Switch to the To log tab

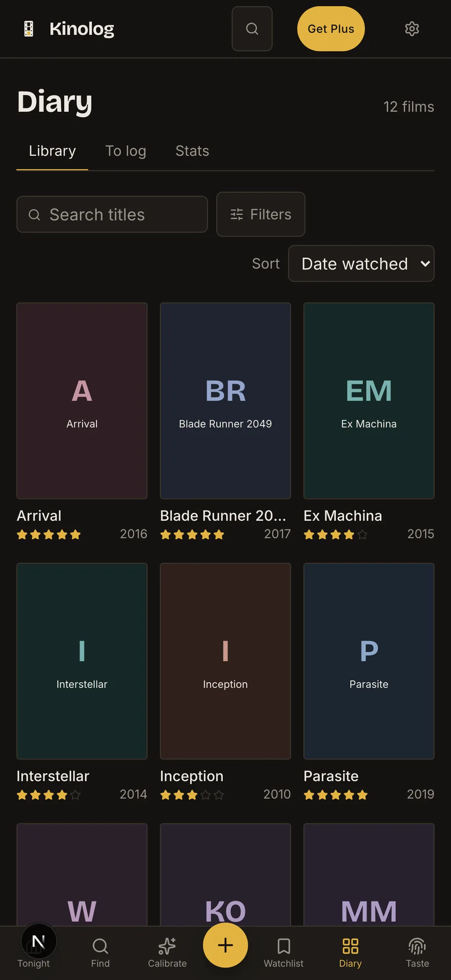click(x=126, y=151)
